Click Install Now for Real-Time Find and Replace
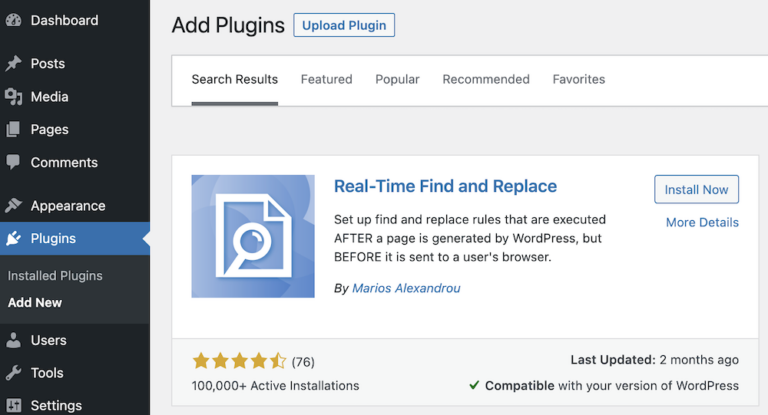 click(696, 189)
